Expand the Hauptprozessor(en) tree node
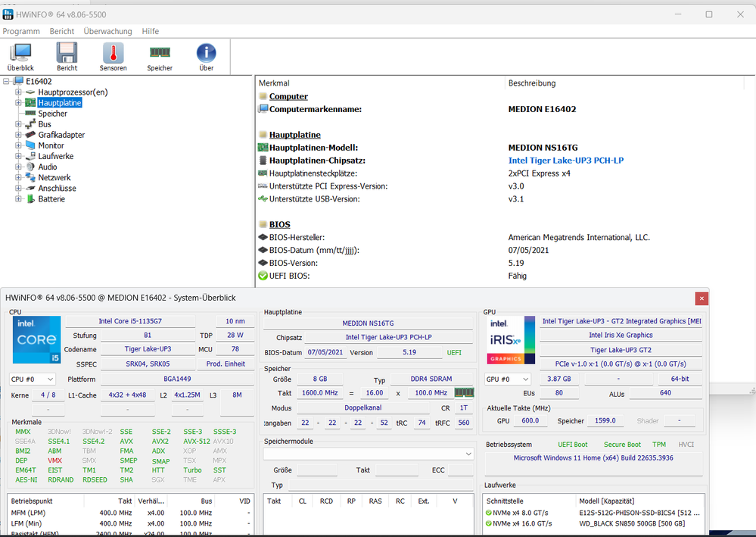 tap(19, 92)
